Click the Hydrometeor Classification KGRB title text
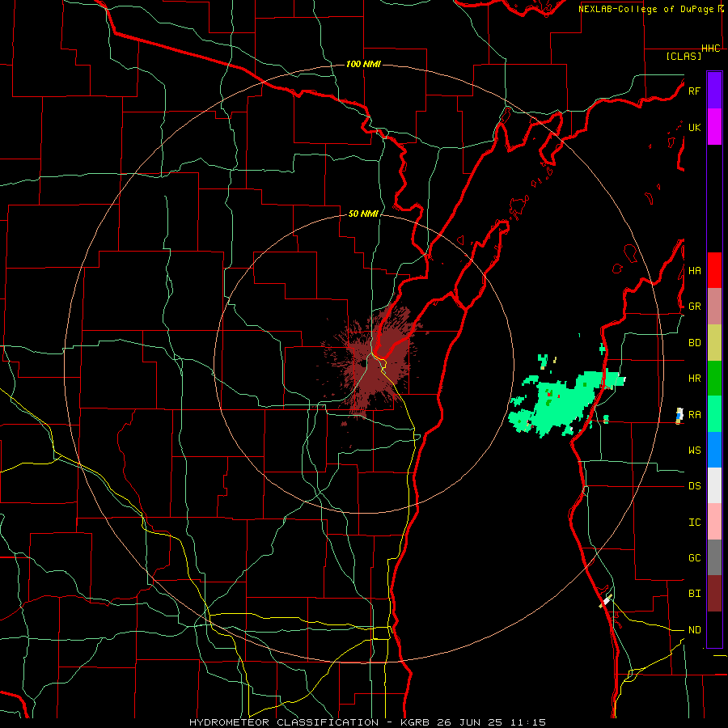The image size is (728, 728). click(x=367, y=722)
